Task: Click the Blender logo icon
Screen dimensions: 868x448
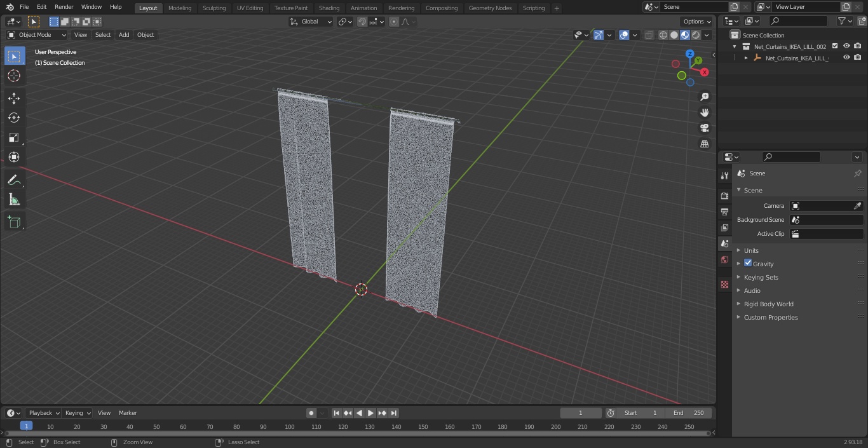Action: point(10,7)
